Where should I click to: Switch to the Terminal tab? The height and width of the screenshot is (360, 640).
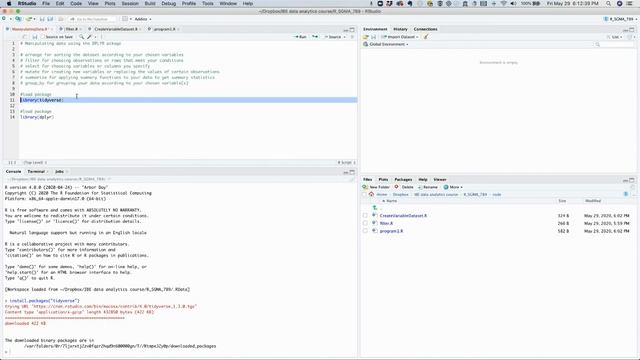[36, 171]
